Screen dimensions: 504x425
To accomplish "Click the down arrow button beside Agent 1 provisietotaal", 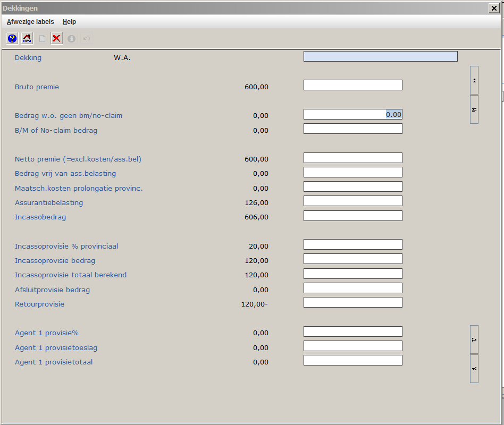I will click(474, 369).
